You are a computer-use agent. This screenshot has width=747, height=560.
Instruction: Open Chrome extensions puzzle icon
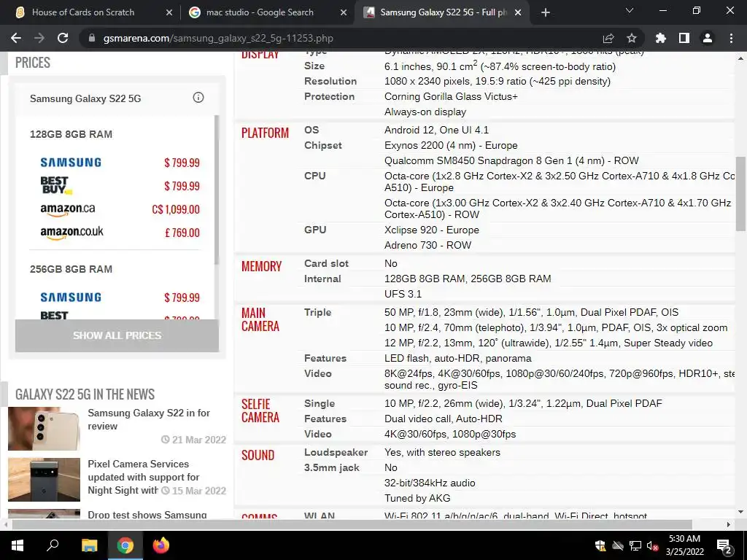point(661,38)
